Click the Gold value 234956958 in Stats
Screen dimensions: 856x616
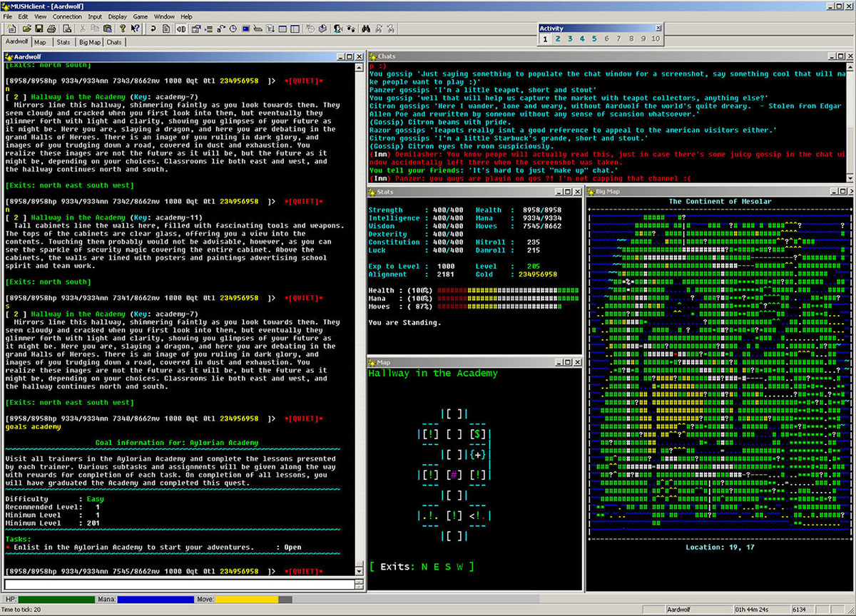tap(538, 274)
